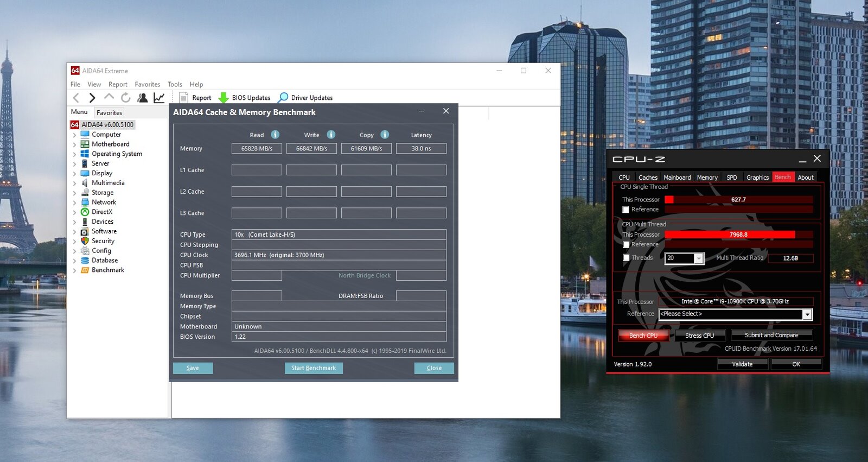The height and width of the screenshot is (462, 868).
Task: Select the Security shield icon in tree
Action: pos(85,241)
